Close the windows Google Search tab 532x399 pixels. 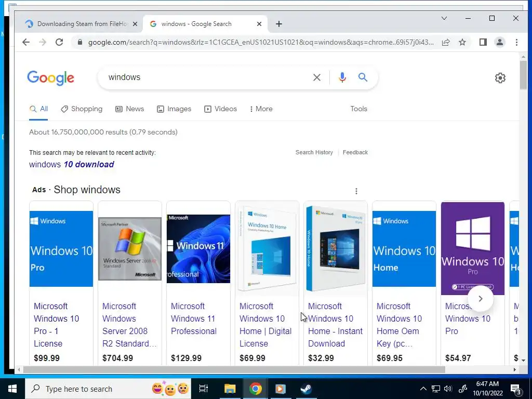coord(259,24)
